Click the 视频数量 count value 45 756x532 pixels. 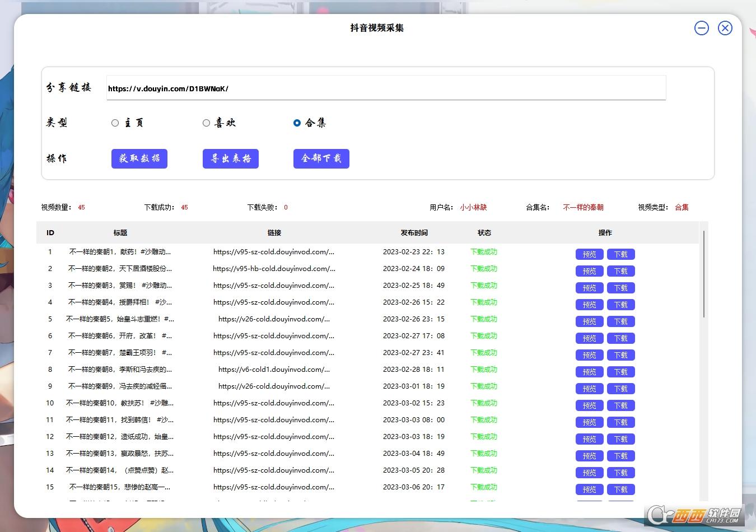pyautogui.click(x=82, y=208)
